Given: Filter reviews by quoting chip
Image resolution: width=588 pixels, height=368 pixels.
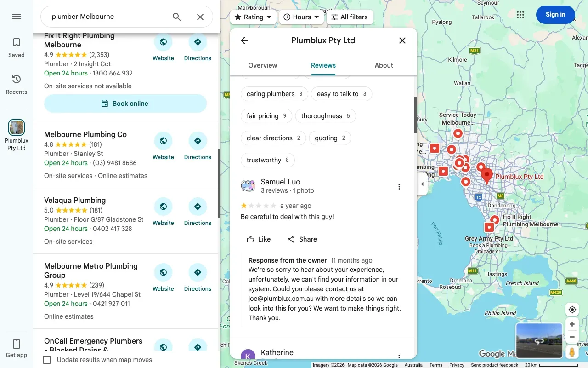Looking at the screenshot, I should pyautogui.click(x=330, y=138).
